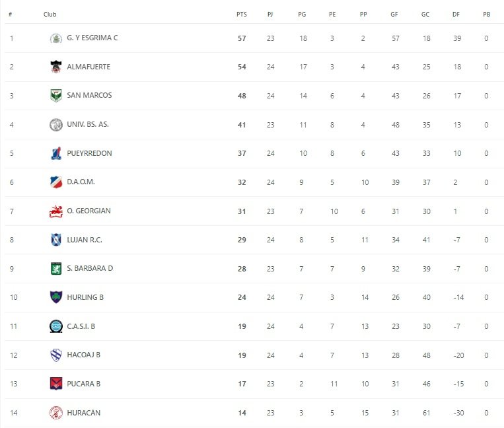Click the LUJAN R.C. blue shield
504x428 pixels.
click(x=56, y=240)
